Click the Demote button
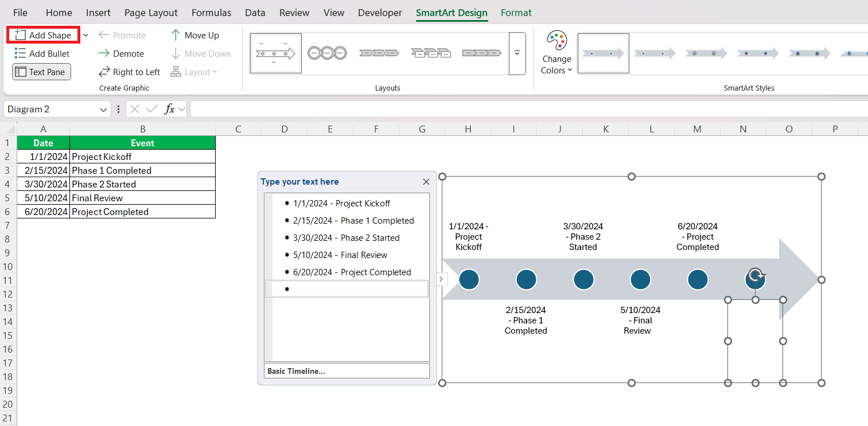 click(x=121, y=53)
